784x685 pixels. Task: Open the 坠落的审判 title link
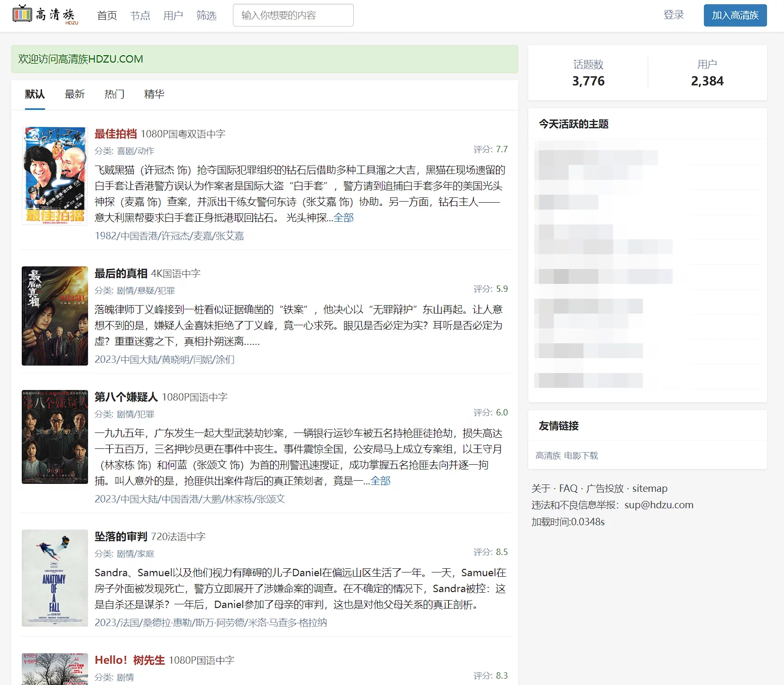(121, 536)
